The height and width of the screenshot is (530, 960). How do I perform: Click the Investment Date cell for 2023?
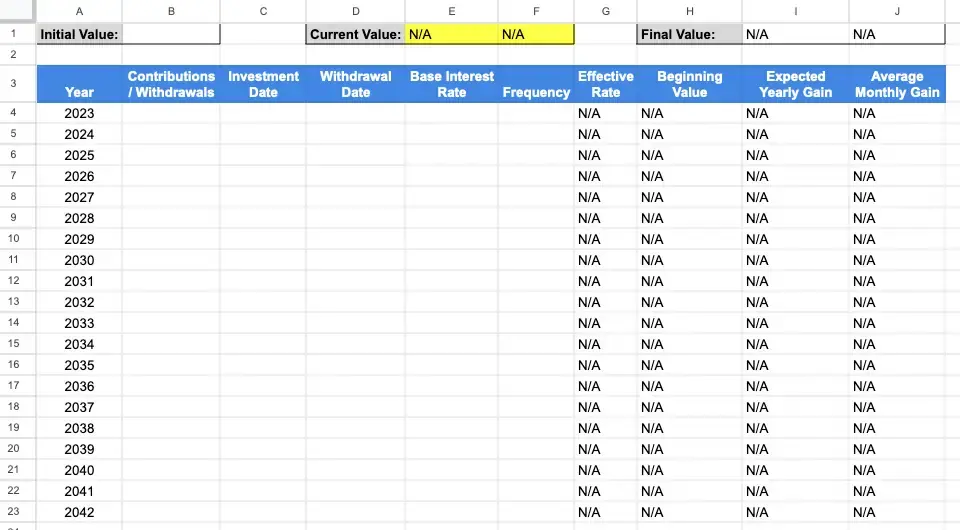[x=263, y=113]
